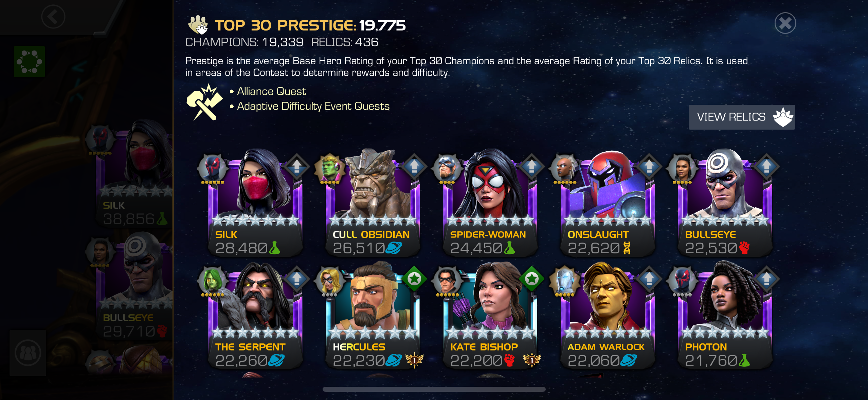
Task: Tap the green star badge on Kate Bishop
Action: tap(531, 279)
